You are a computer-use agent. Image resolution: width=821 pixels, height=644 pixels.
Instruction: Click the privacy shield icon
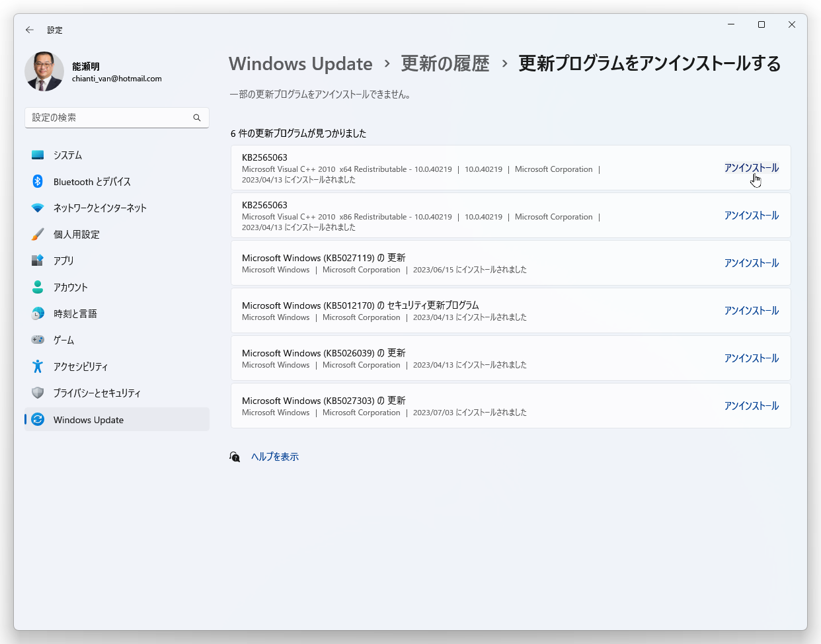pos(38,393)
